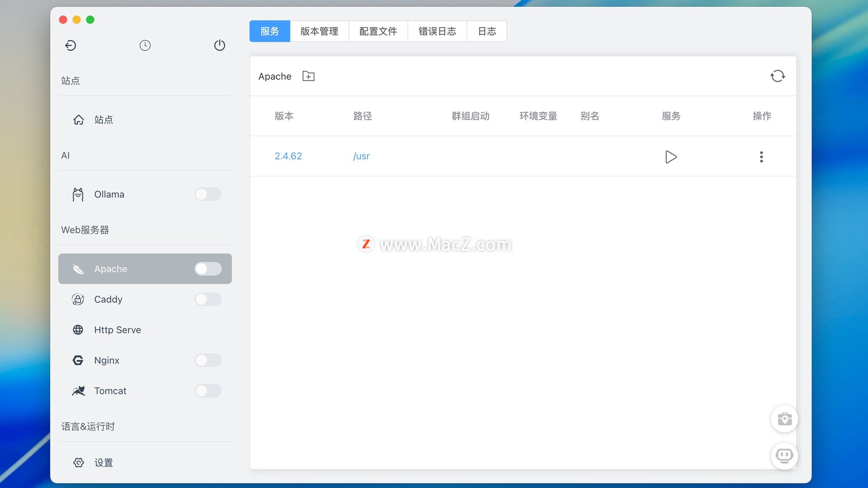Click the add folder icon beside Apache
Viewport: 868px width, 488px height.
pos(308,76)
